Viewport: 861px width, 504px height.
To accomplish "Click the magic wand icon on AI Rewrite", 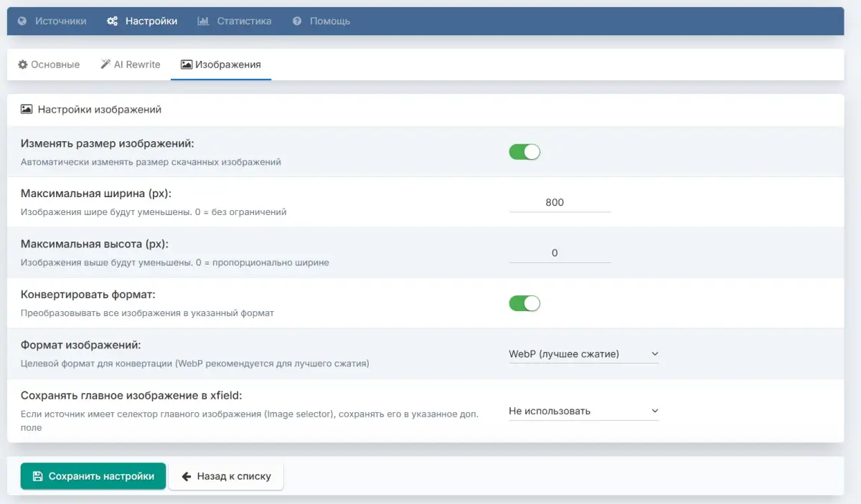I will pyautogui.click(x=105, y=65).
